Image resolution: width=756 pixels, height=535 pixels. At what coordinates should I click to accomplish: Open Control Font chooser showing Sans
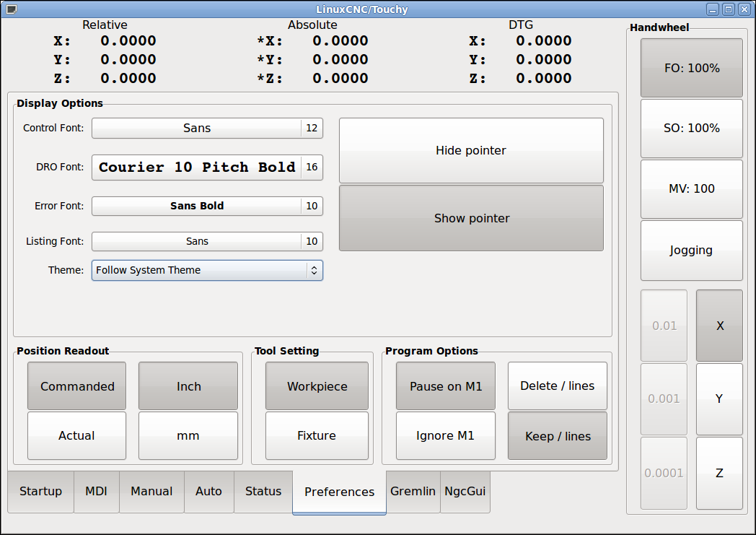[x=207, y=128]
